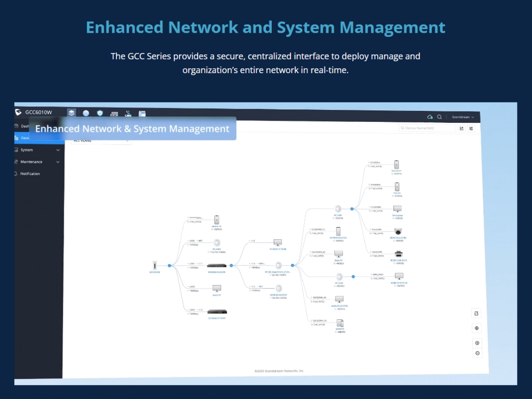Open the phone PBX module icon
This screenshot has height=399, width=532.
click(128, 113)
